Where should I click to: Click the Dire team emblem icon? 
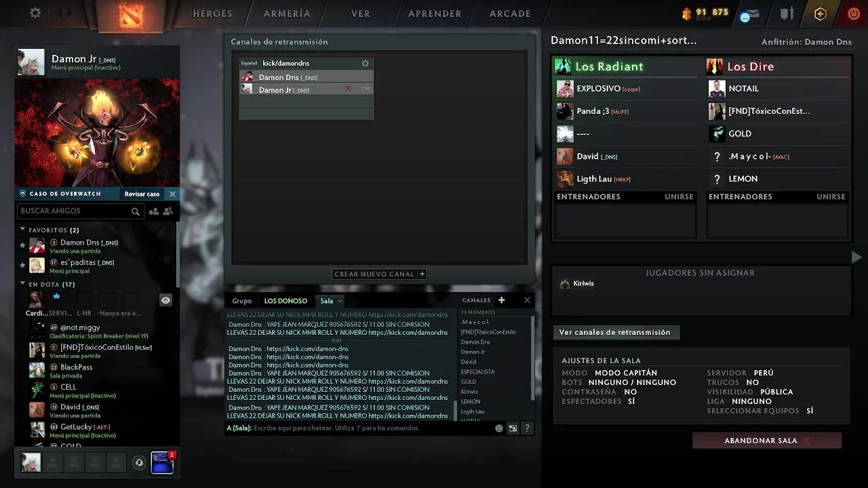[x=715, y=66]
